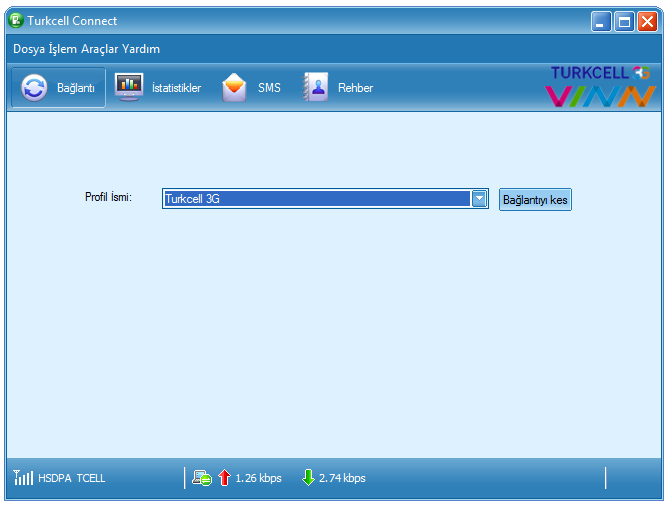This screenshot has height=507, width=669.
Task: Click the signal strength bars icon
Action: 23,478
